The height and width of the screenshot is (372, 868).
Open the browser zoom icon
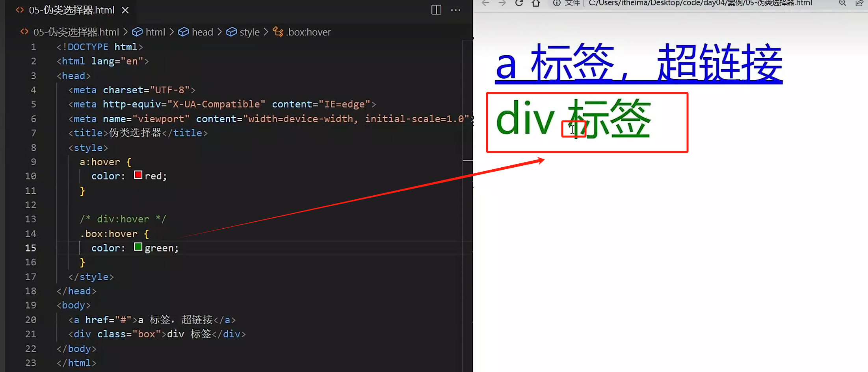click(842, 3)
